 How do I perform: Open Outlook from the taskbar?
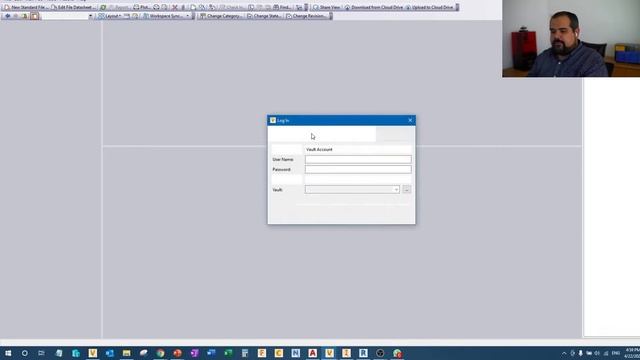110,353
